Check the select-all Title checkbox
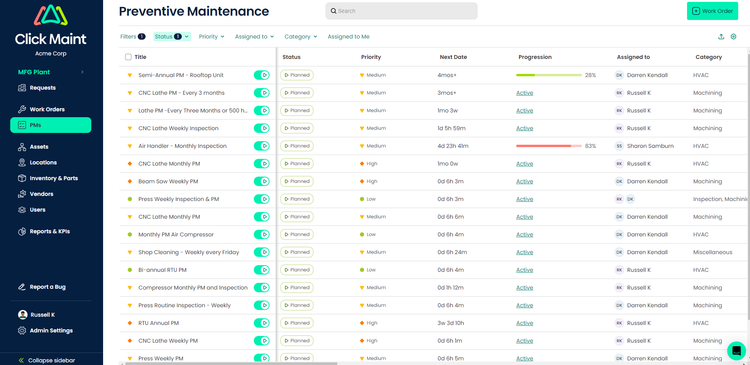Screen dimensions: 750x365 point(128,57)
